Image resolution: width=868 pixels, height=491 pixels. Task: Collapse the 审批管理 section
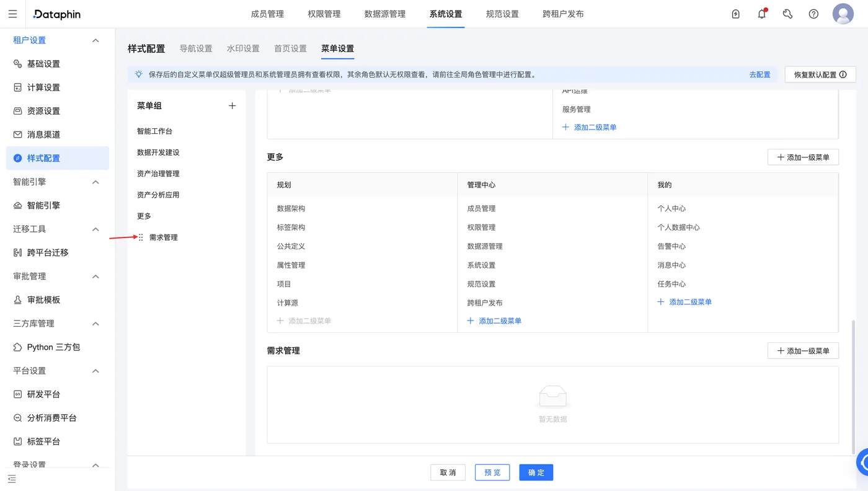(x=95, y=276)
